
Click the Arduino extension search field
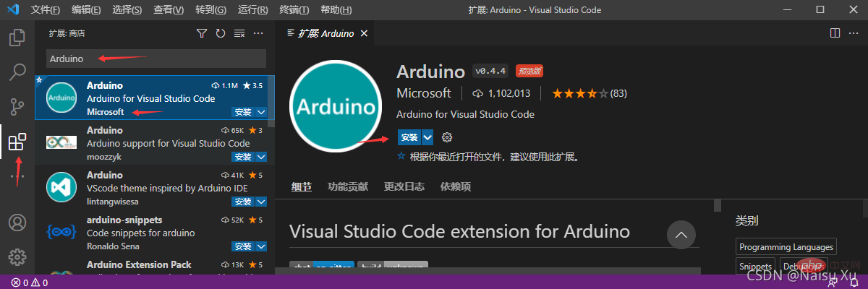156,59
